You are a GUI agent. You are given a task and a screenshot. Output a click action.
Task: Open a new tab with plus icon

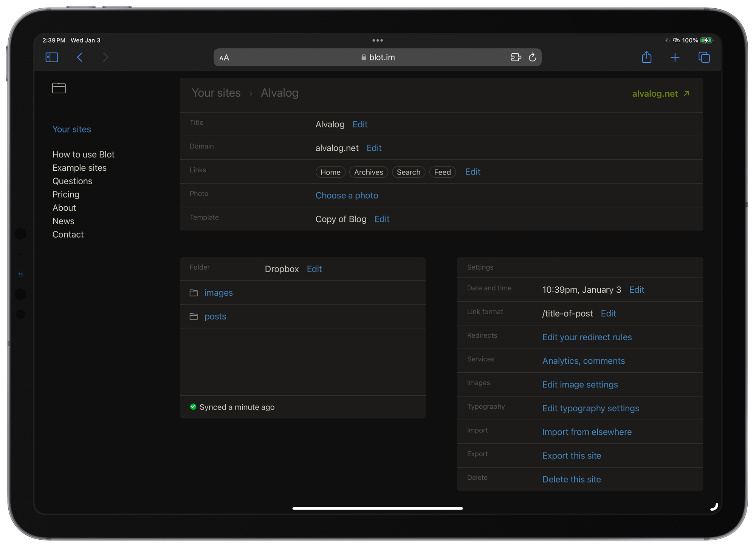(675, 57)
